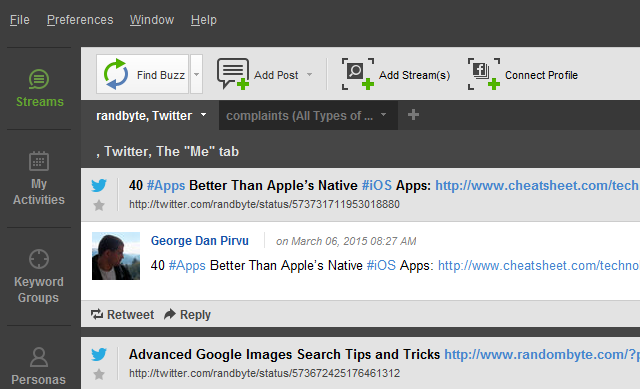
Task: Open the Personas sidebar icon
Action: point(39,357)
